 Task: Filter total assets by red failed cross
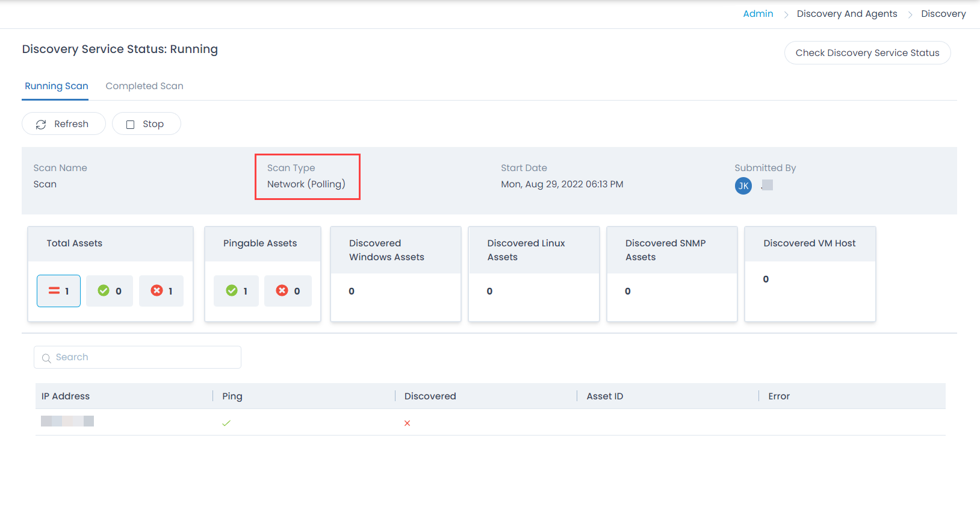pos(161,291)
